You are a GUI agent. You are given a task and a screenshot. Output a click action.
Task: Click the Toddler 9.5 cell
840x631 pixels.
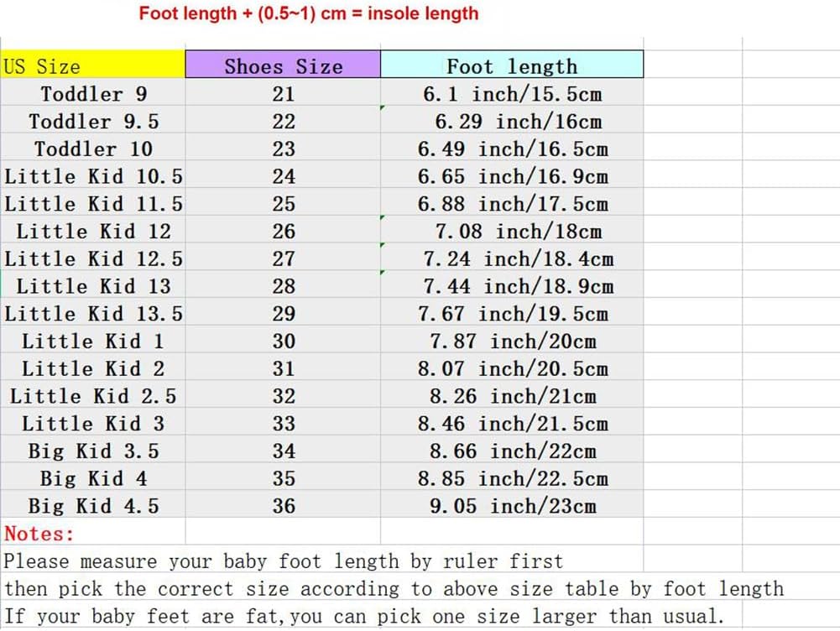93,121
